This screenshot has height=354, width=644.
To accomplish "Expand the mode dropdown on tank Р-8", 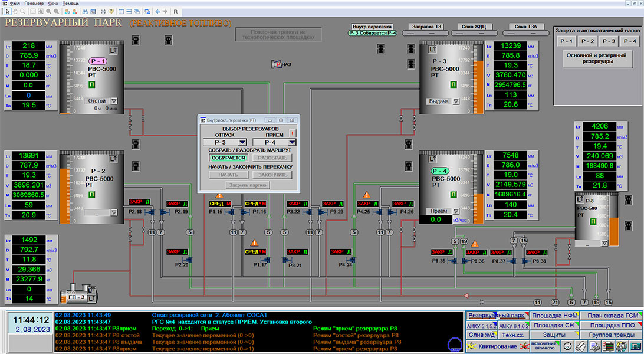I will (604, 242).
